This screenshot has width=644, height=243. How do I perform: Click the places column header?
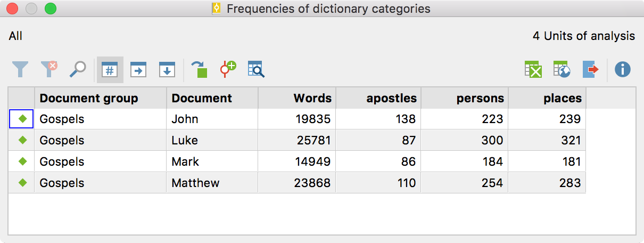point(547,98)
